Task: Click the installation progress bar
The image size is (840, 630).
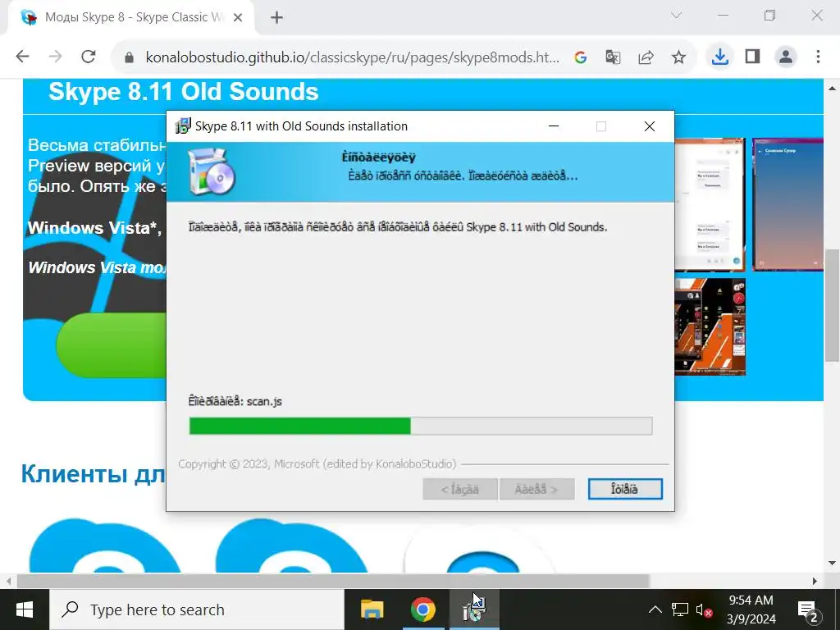Action: pyautogui.click(x=421, y=426)
